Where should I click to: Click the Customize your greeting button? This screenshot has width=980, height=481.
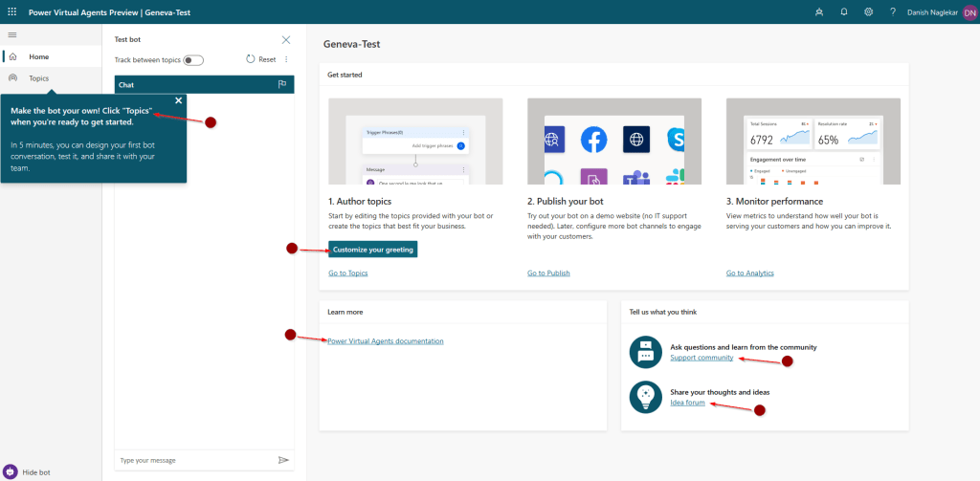coord(373,250)
